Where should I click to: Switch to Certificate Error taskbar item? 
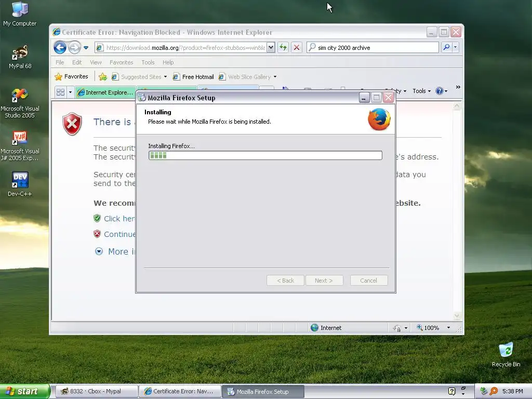180,392
